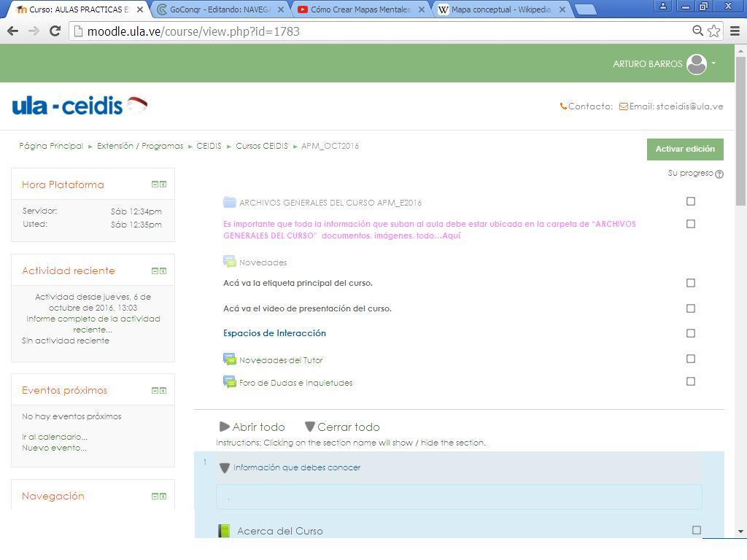The width and height of the screenshot is (747, 560).
Task: Click the Novedades forum icon
Action: pos(230,262)
